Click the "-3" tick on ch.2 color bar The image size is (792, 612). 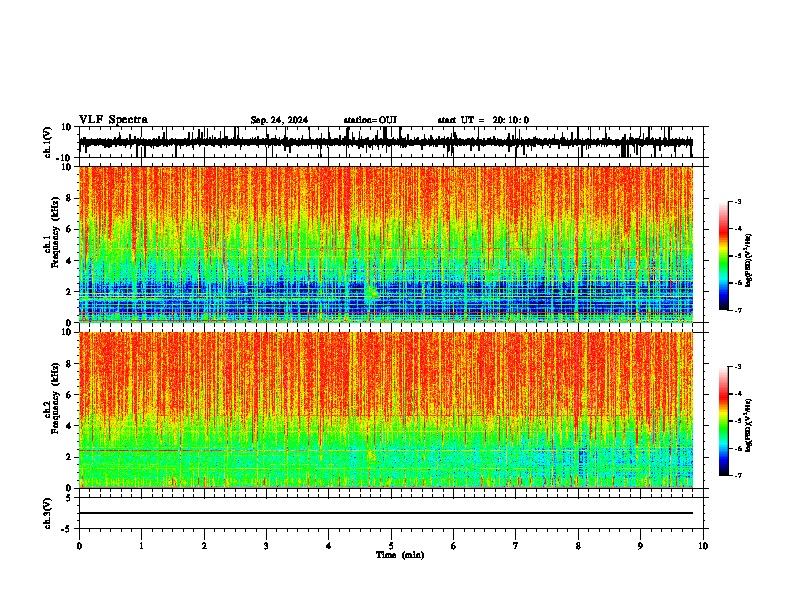click(x=738, y=367)
